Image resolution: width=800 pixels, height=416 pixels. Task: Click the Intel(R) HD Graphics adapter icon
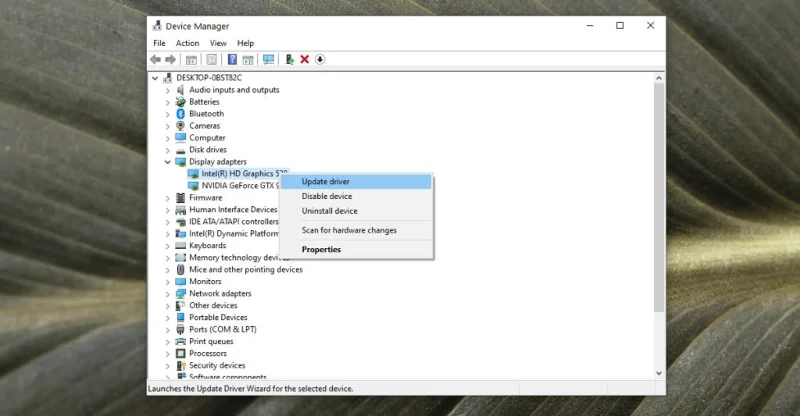coord(193,174)
